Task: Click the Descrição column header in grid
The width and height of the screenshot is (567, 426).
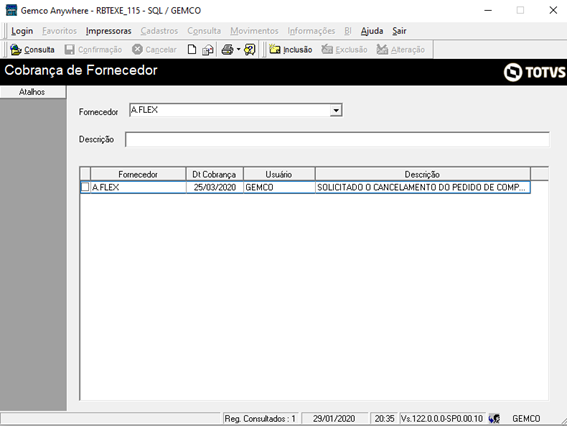Action: (422, 174)
